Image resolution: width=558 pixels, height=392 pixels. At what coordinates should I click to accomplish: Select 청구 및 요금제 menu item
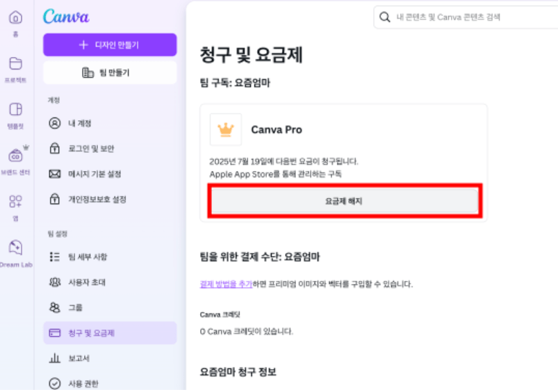[x=110, y=333]
